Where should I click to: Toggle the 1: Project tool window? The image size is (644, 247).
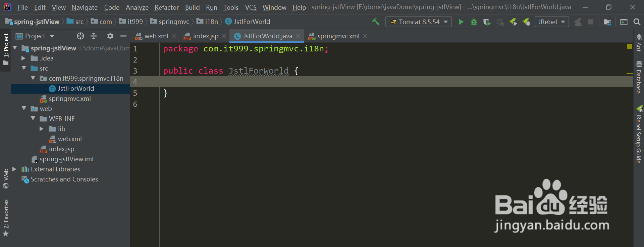tap(6, 49)
